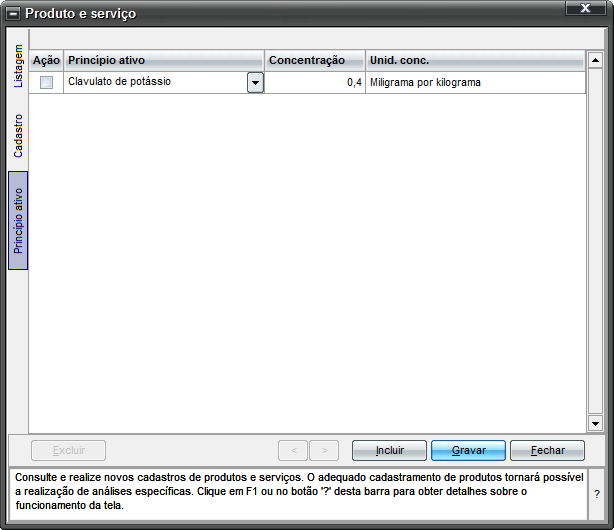
Task: Go to the next record with the > button
Action: click(324, 450)
